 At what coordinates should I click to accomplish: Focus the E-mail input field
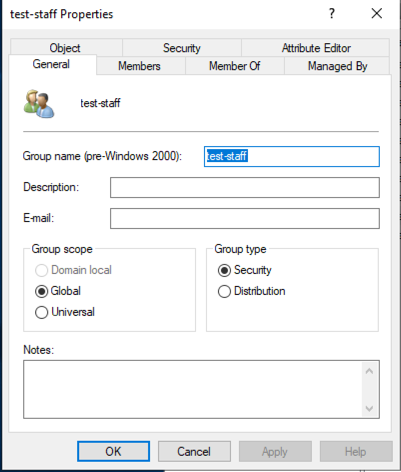(x=245, y=218)
